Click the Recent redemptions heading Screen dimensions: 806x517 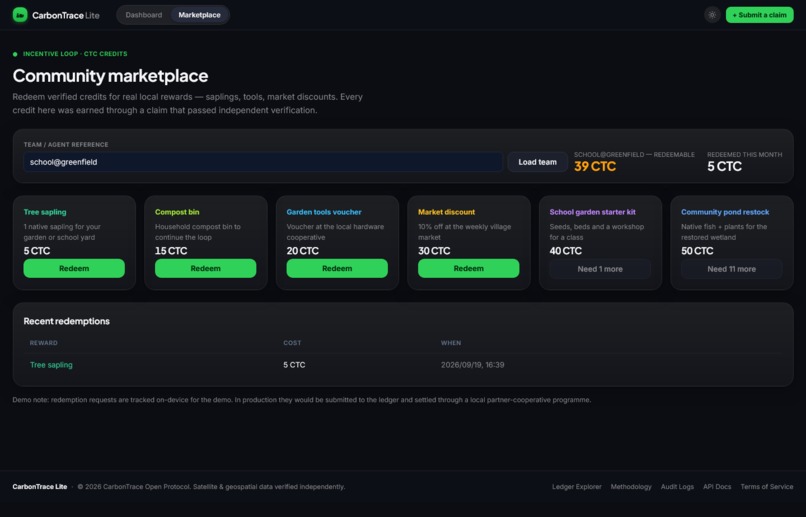coord(66,321)
